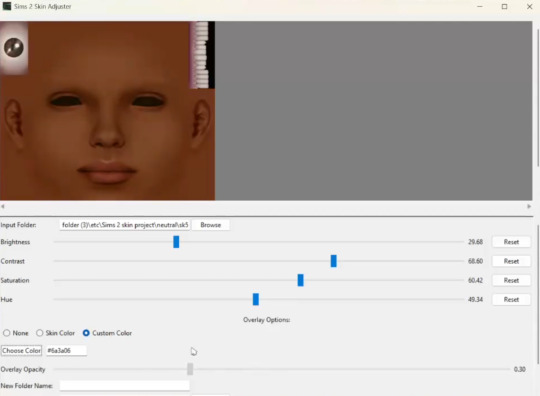Click the Sims 2 Skin Adjuster app icon

[7, 6]
